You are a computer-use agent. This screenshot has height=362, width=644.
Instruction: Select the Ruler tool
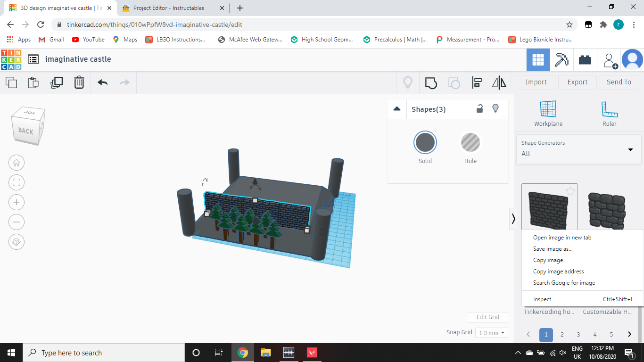point(610,114)
